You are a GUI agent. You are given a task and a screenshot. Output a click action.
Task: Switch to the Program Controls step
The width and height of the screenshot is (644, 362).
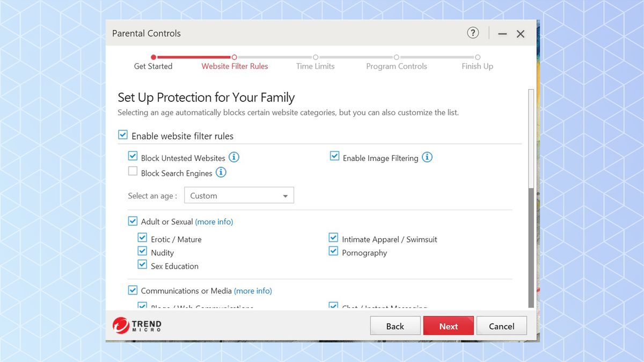coord(397,66)
